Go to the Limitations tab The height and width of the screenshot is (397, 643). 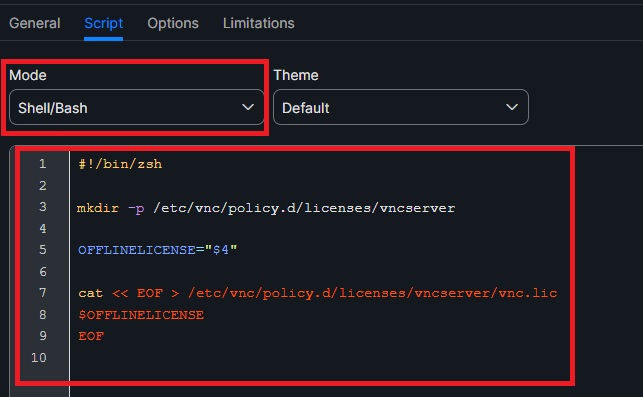pyautogui.click(x=258, y=23)
